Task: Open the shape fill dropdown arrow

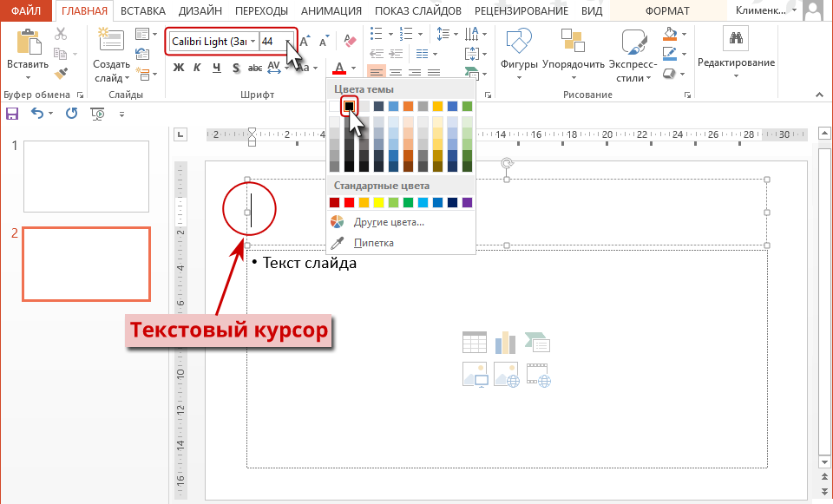Action: (684, 35)
